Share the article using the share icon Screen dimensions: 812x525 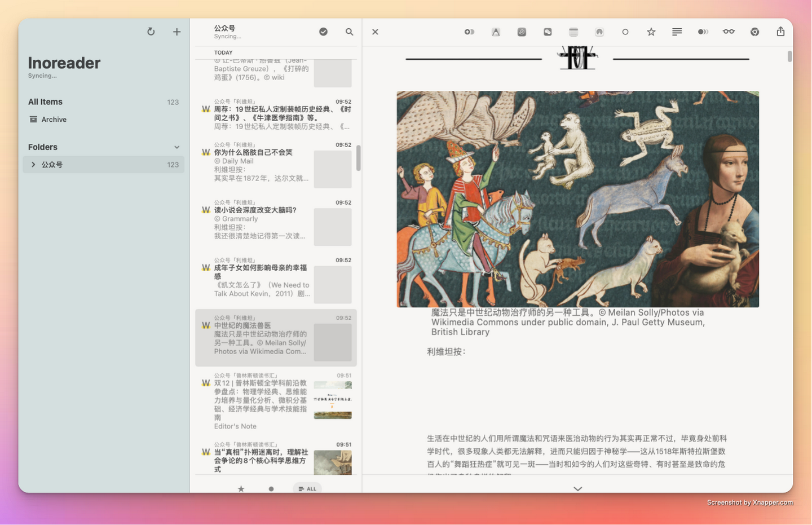[x=780, y=32]
